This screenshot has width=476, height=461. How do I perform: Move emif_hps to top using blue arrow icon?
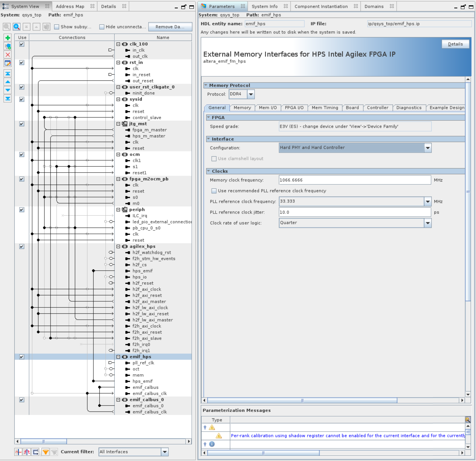[x=7, y=74]
